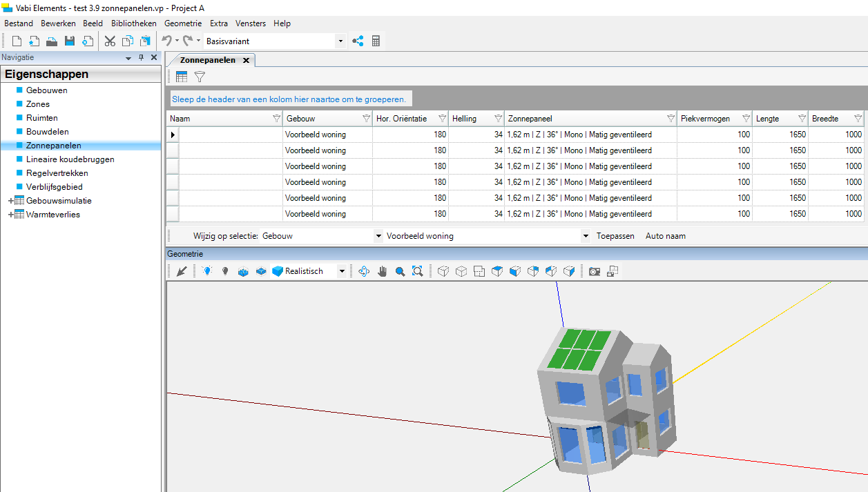The width and height of the screenshot is (868, 492).
Task: Click the Toepassen button
Action: click(x=615, y=236)
